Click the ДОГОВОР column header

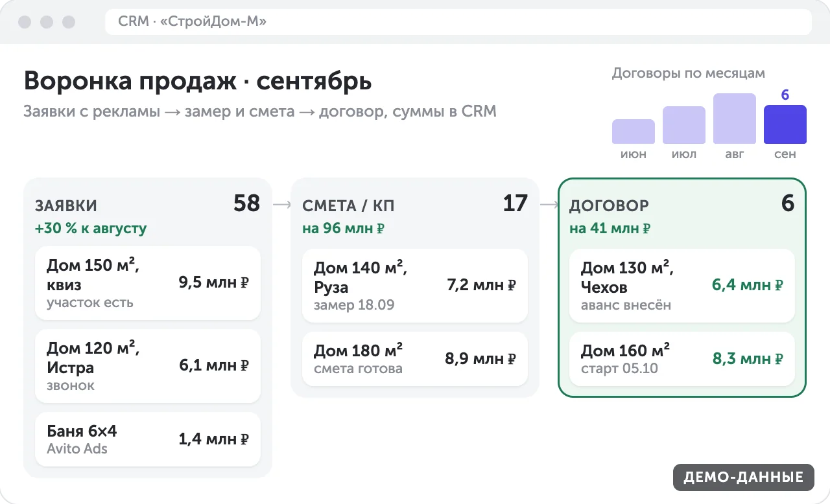point(609,206)
